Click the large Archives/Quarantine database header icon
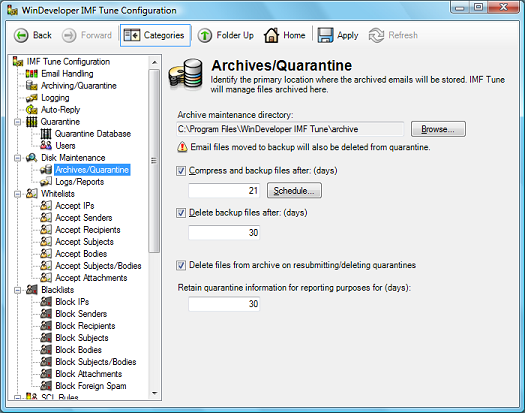 186,75
